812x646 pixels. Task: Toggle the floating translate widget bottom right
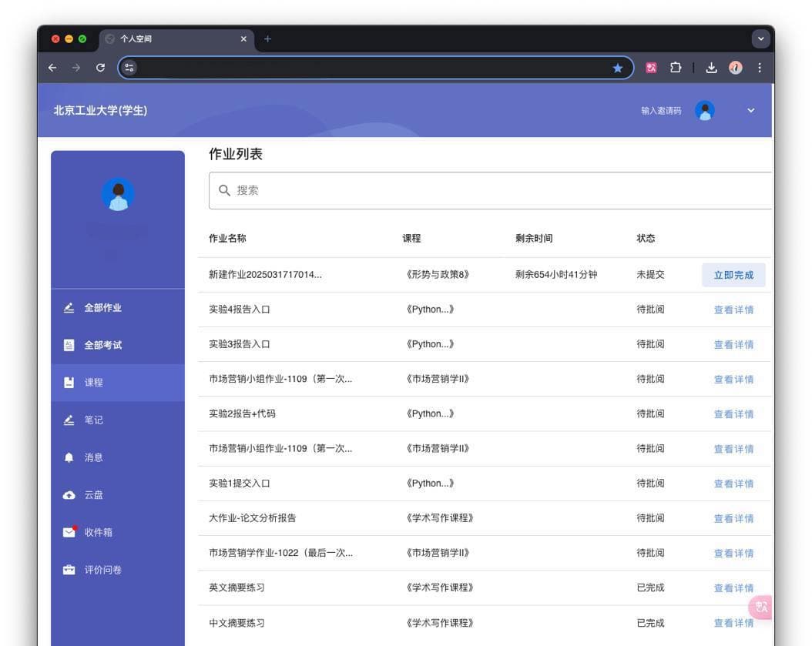click(x=760, y=607)
